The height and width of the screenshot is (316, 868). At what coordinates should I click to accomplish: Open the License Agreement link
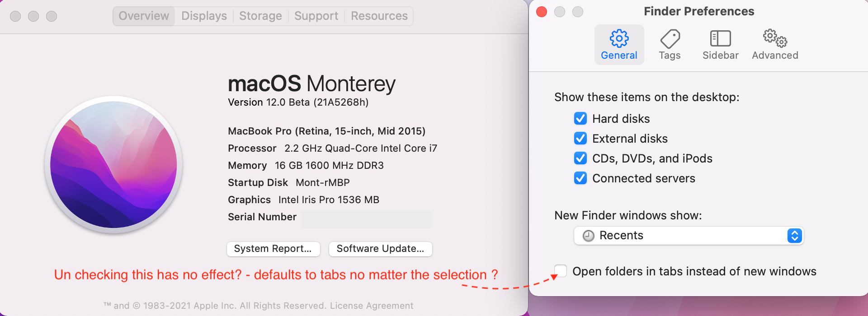coord(372,306)
